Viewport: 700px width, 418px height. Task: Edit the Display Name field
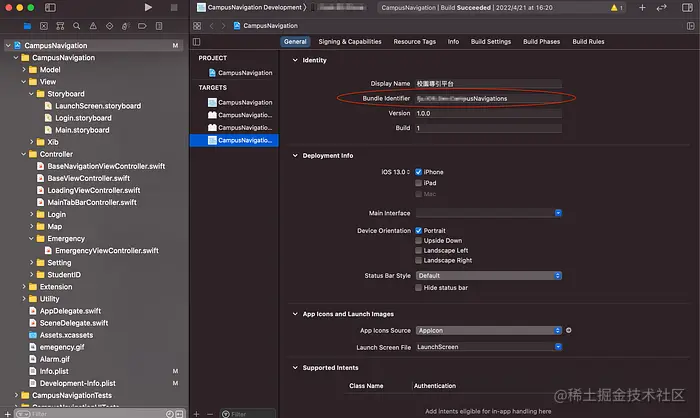(x=488, y=84)
